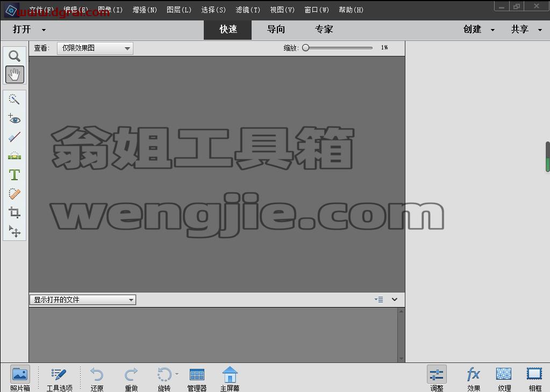Select the Straighten tool
The image size is (550, 392).
(15, 155)
